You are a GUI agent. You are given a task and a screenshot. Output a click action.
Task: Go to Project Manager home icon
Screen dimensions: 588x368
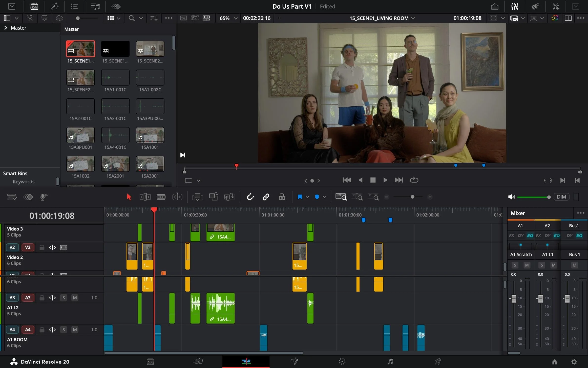click(x=555, y=362)
